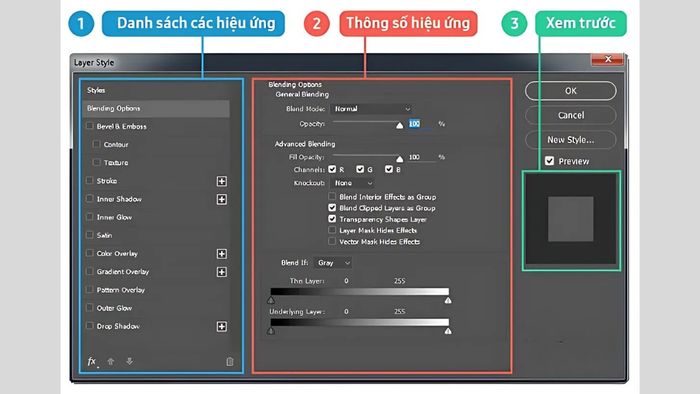Open Pattern Overlay settings
This screenshot has width=700, height=394.
[121, 290]
